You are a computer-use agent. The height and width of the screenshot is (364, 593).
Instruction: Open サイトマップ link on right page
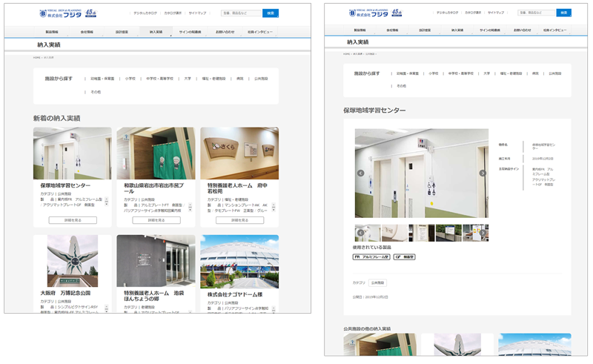tap(496, 13)
